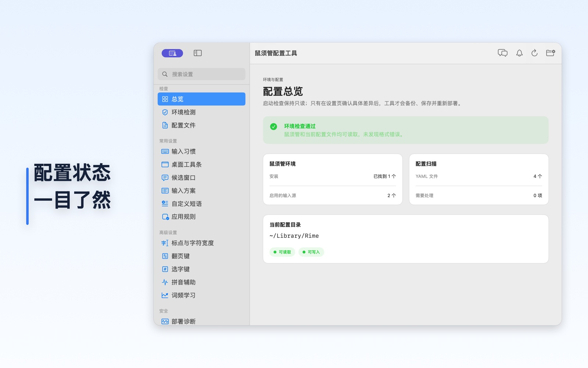Click the 鼠须管配置工具 window title
The image size is (588, 368).
[276, 53]
